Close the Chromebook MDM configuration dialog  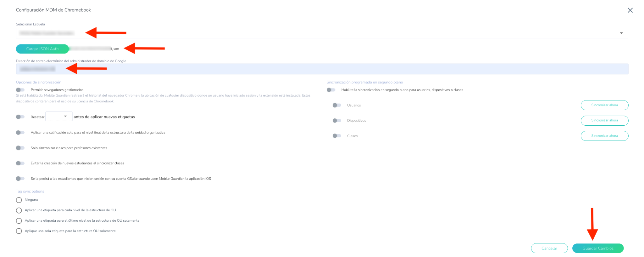[x=630, y=10]
